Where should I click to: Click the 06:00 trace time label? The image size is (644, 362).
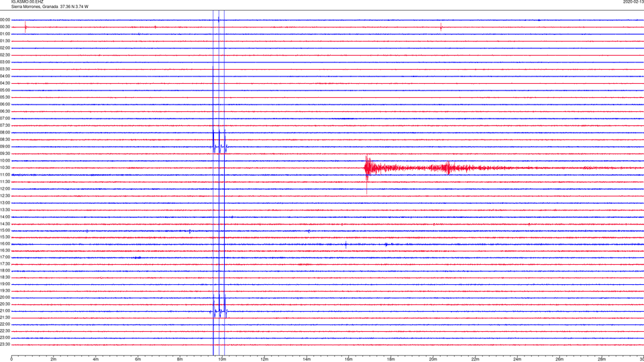tap(5, 105)
